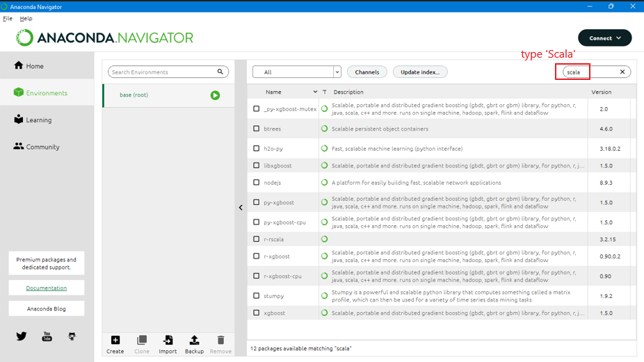The width and height of the screenshot is (644, 362).
Task: Collapse the environments panel with the left chevron
Action: tap(241, 208)
